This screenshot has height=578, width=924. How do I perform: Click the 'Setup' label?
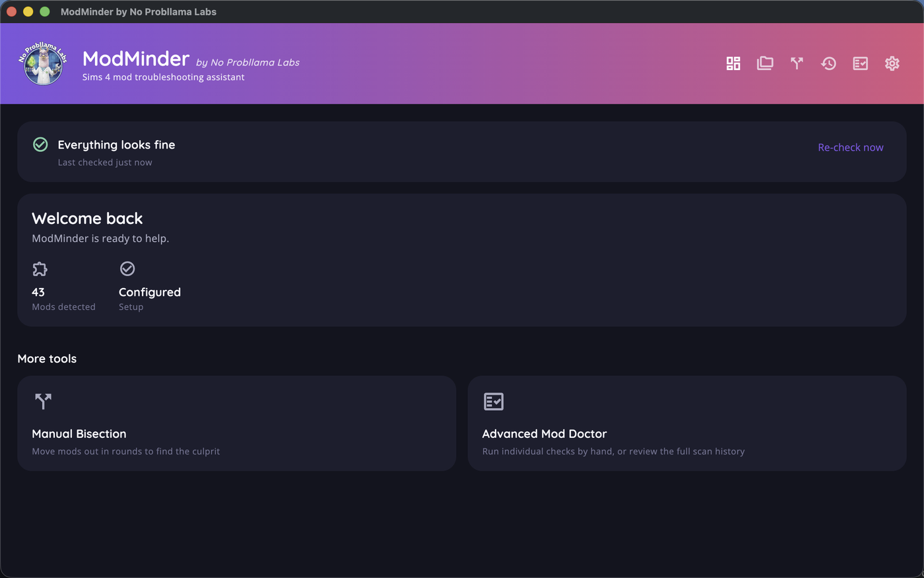coord(131,307)
